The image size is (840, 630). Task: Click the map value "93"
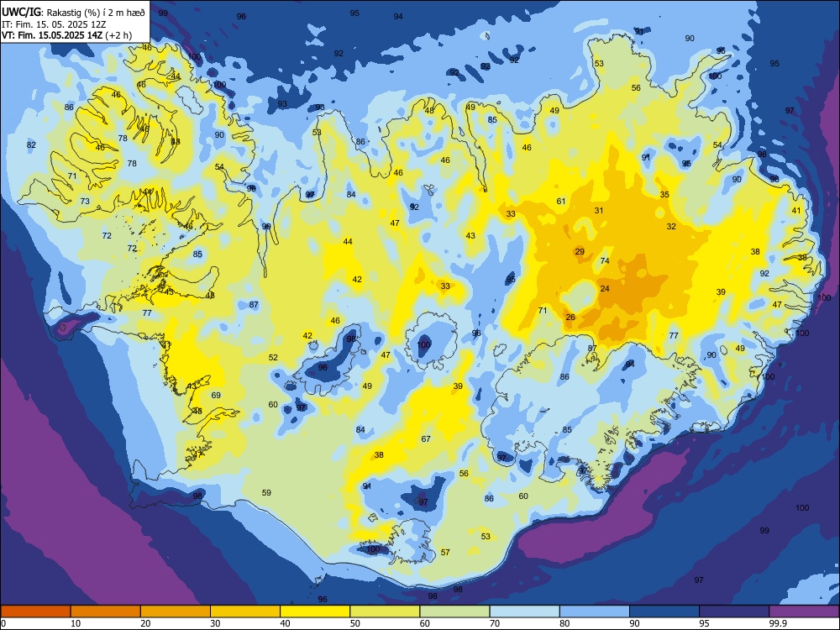pyautogui.click(x=282, y=104)
